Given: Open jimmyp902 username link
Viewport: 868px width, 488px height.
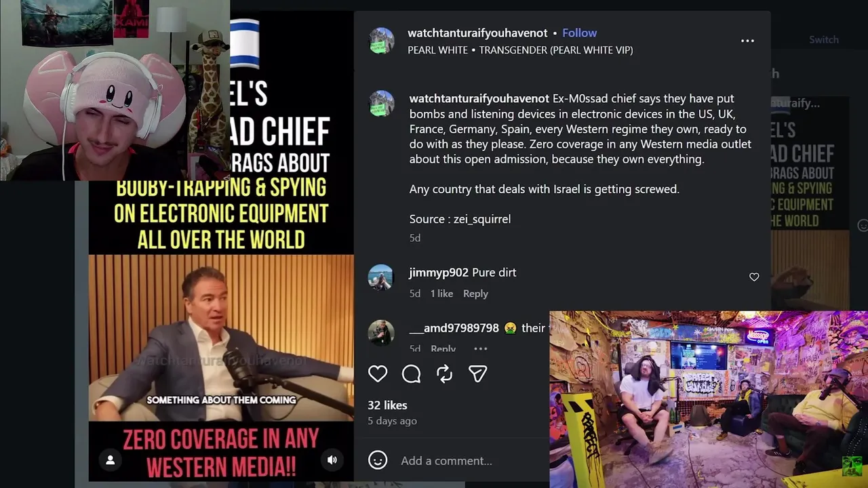Looking at the screenshot, I should coord(439,272).
